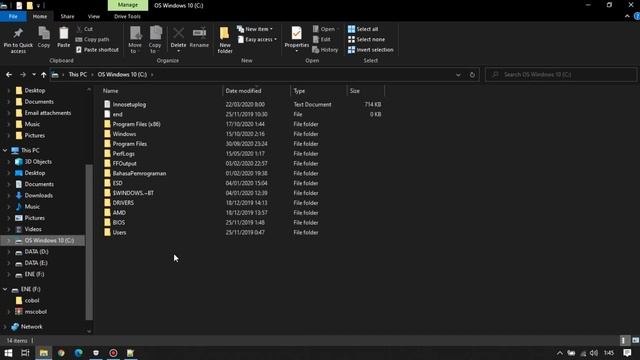The height and width of the screenshot is (360, 640).
Task: Click the Copy ribbon icon
Action: coord(44,38)
